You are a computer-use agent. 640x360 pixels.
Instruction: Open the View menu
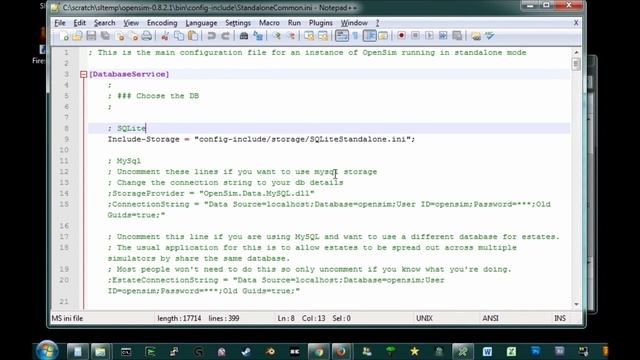click(131, 23)
